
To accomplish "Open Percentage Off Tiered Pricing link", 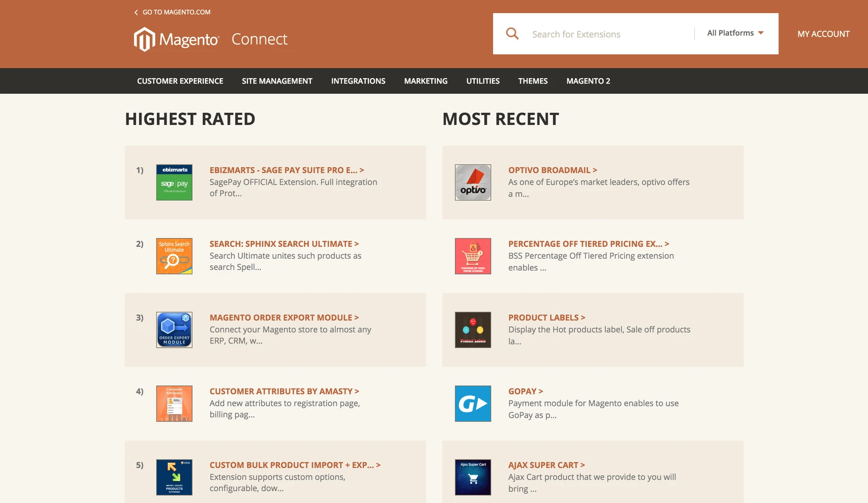I will [589, 244].
